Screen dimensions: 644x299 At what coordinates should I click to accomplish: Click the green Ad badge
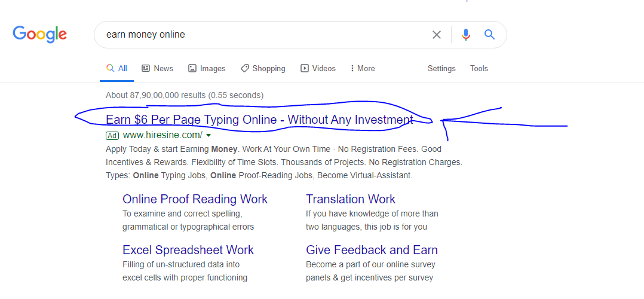[x=112, y=135]
